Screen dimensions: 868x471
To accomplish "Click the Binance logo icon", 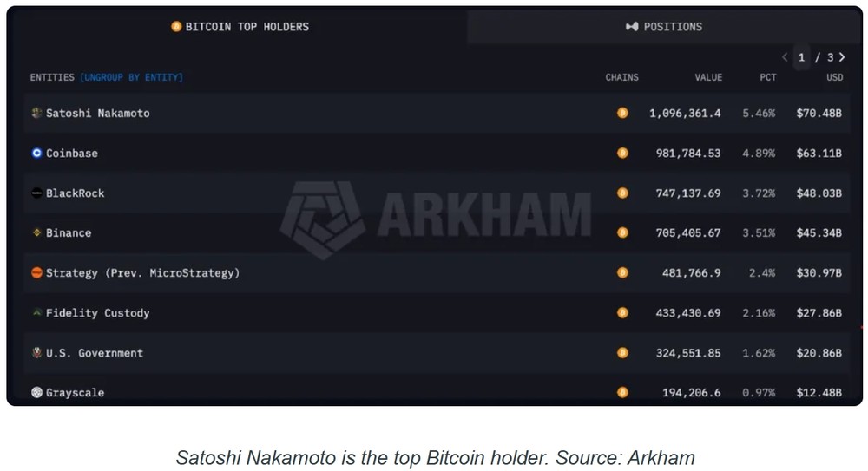I will point(36,232).
